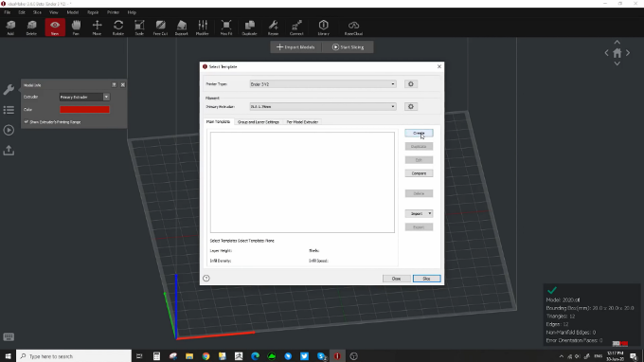Choose the Free Cut tool
The image size is (644, 362).
click(x=161, y=27)
